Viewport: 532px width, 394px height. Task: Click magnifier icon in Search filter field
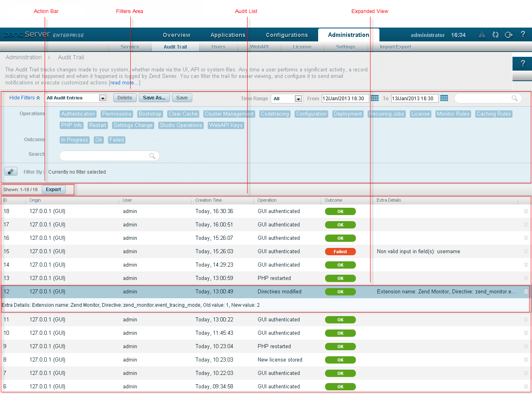pos(152,156)
